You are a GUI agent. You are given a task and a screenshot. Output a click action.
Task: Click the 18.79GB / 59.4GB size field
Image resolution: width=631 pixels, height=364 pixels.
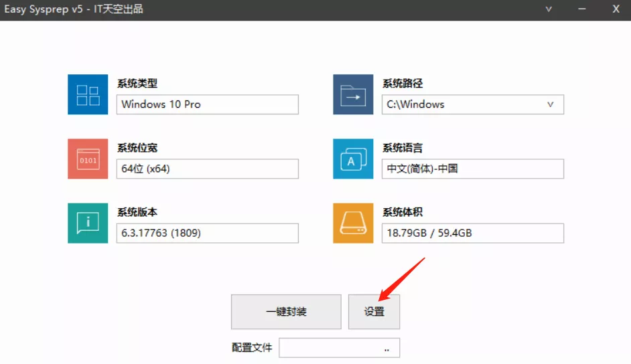[x=472, y=233]
